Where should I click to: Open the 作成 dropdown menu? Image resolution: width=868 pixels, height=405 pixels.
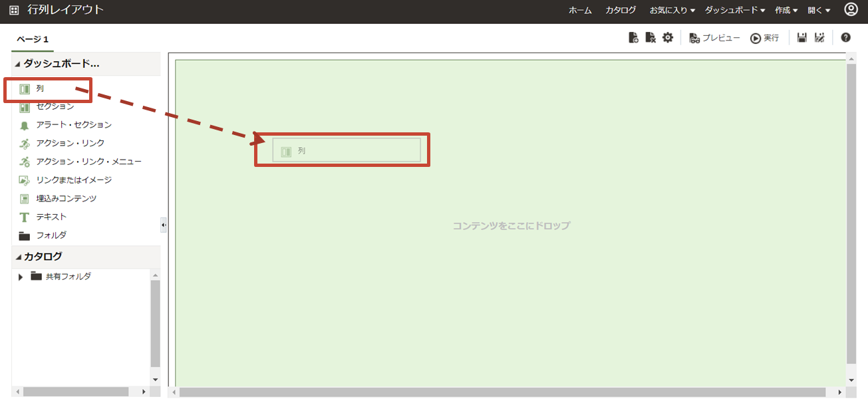pos(786,10)
